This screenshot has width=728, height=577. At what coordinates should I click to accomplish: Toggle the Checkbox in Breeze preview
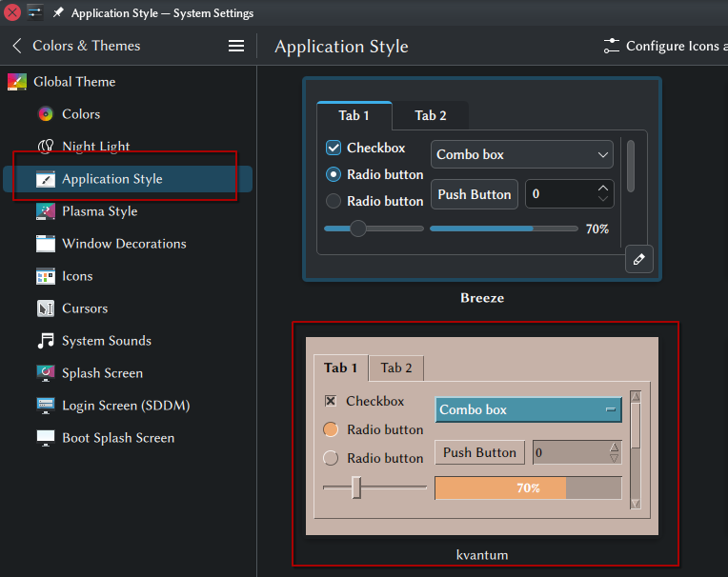click(334, 148)
